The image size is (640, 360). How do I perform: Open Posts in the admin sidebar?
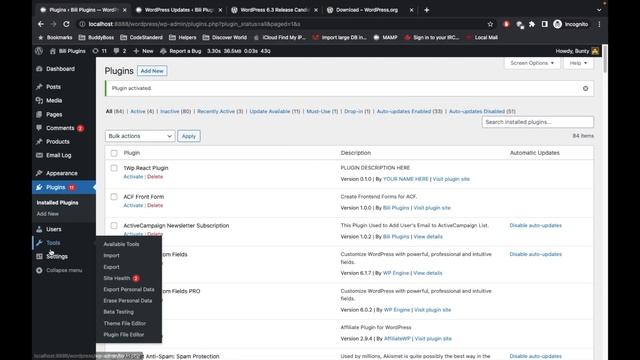click(53, 87)
